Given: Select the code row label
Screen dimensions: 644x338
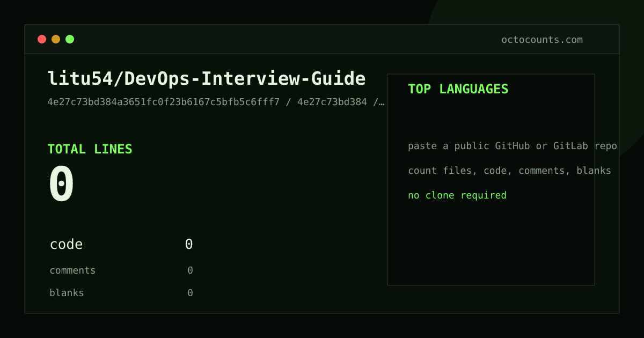Looking at the screenshot, I should coord(66,245).
